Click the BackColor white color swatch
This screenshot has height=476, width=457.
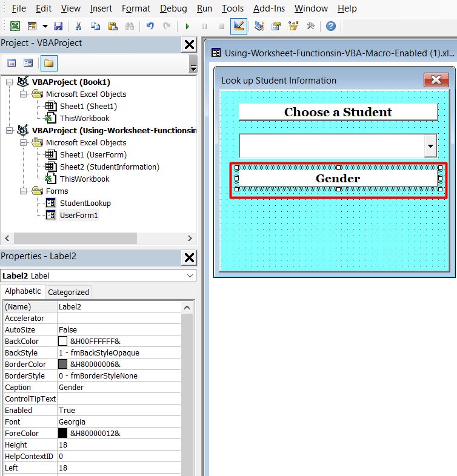point(62,341)
